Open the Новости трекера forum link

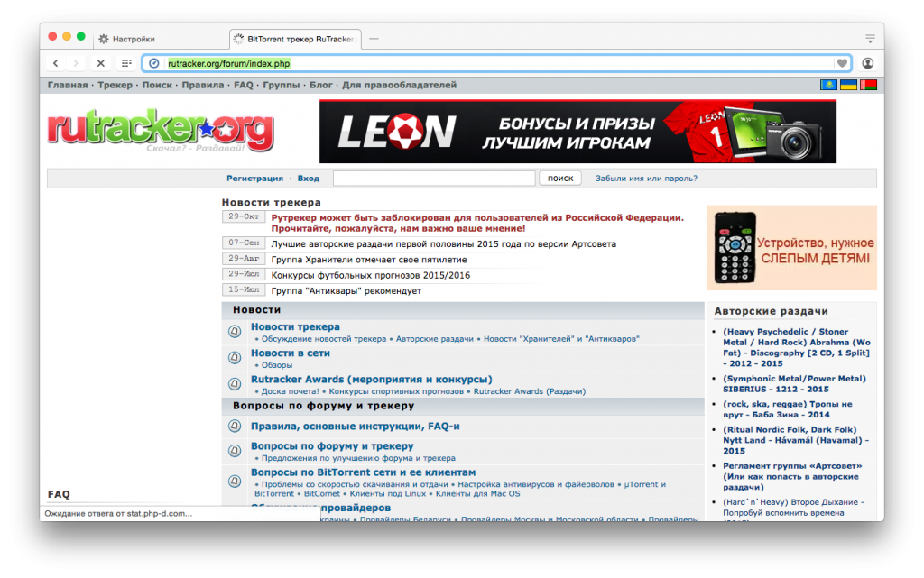tap(295, 326)
